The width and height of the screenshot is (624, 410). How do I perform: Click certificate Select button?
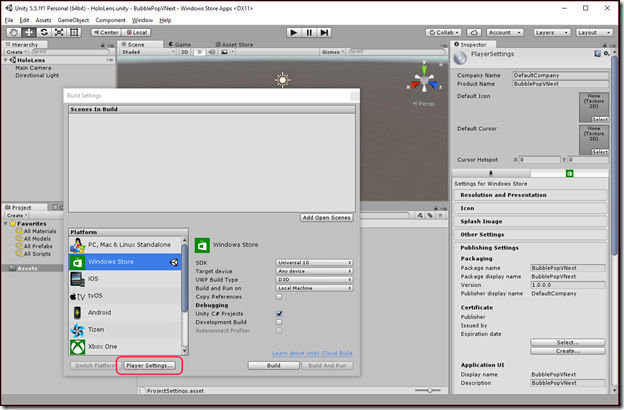click(568, 342)
